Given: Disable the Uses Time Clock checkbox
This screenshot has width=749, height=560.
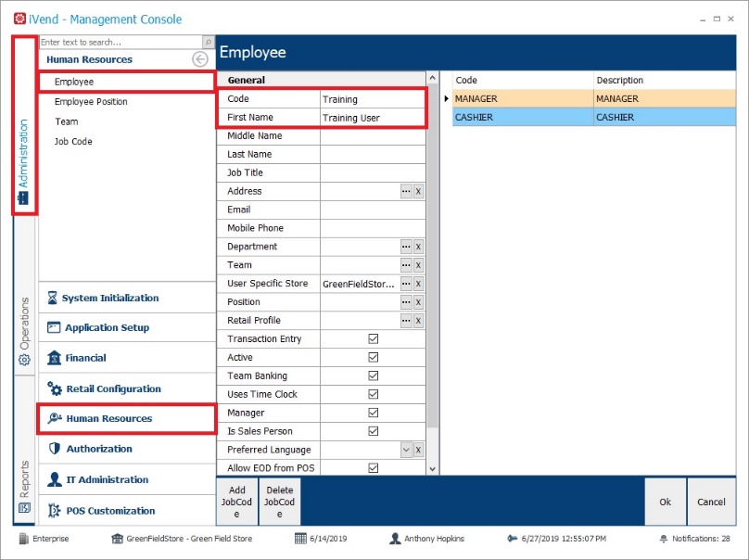Looking at the screenshot, I should 373,394.
